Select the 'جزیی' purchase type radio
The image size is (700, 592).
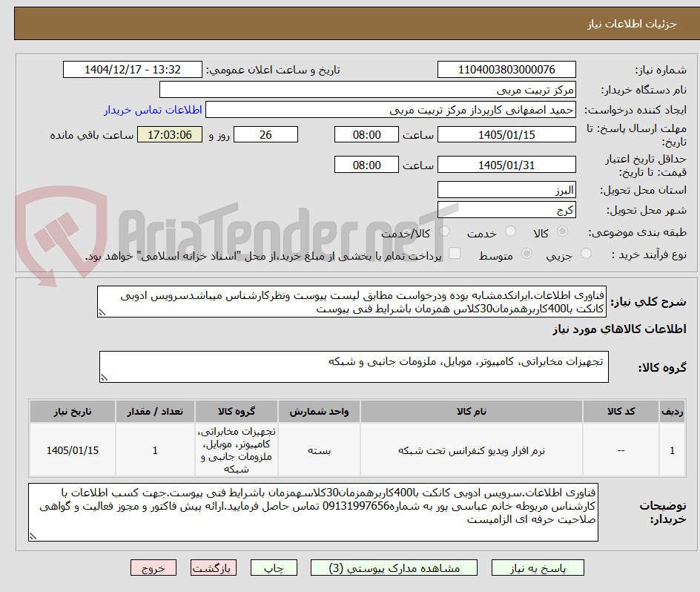coord(586,254)
